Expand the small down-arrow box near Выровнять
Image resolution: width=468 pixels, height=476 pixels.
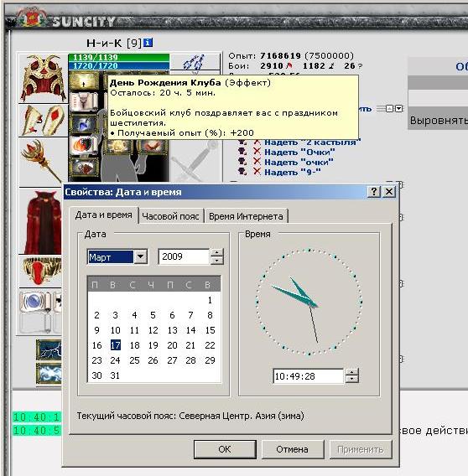tap(399, 109)
